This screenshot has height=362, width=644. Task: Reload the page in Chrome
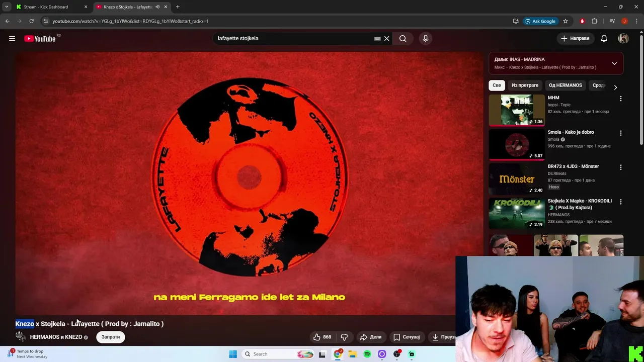click(x=31, y=21)
